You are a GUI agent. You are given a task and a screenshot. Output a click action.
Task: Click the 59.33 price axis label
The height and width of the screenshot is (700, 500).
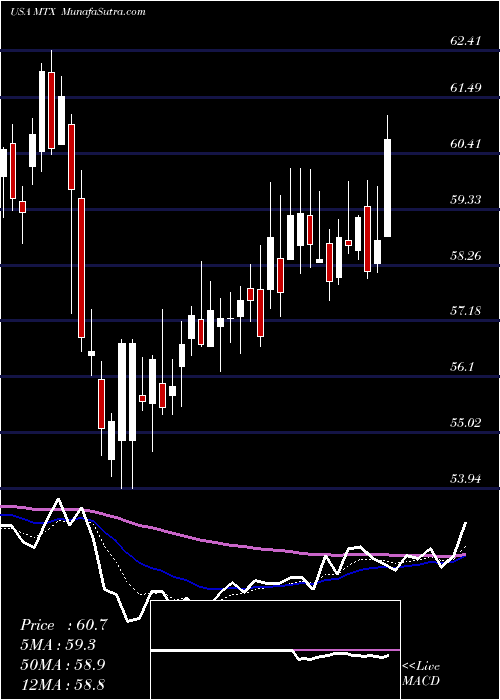coord(466,200)
